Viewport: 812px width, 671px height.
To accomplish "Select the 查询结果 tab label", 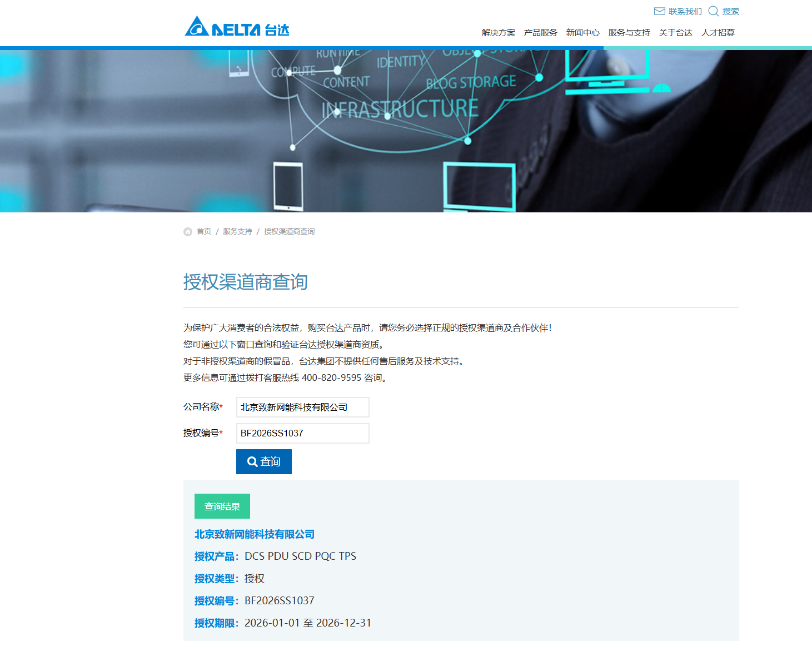I will pyautogui.click(x=222, y=506).
